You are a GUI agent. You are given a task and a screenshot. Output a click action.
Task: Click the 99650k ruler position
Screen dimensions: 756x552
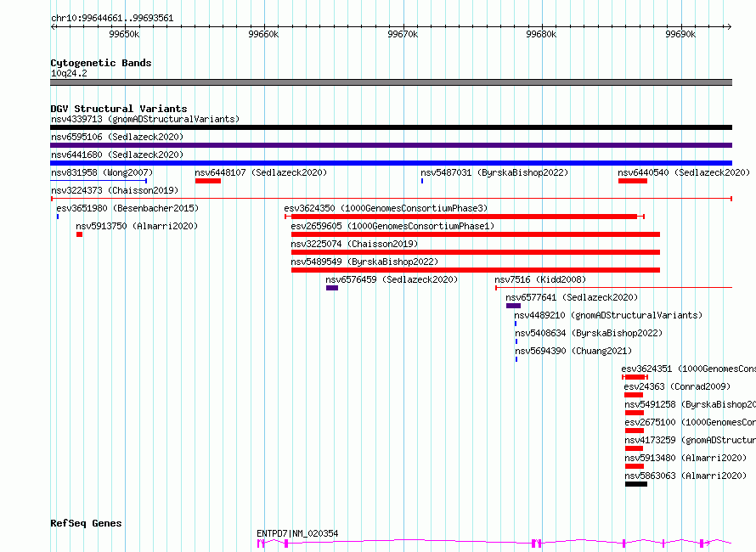click(124, 34)
